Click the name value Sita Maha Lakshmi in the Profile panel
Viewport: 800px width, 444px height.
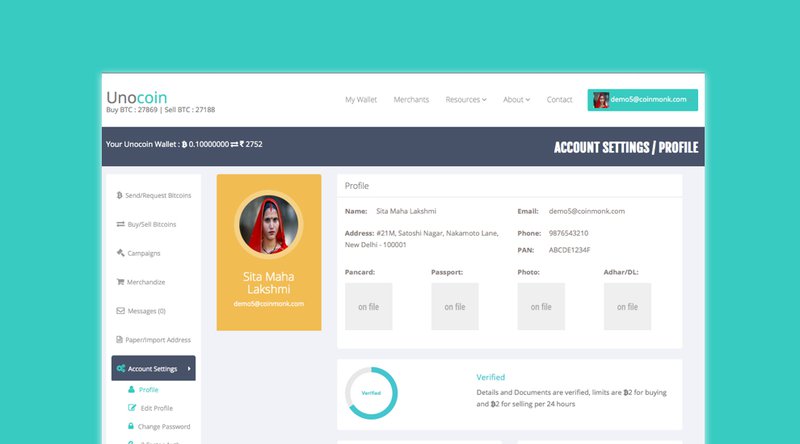tap(406, 211)
